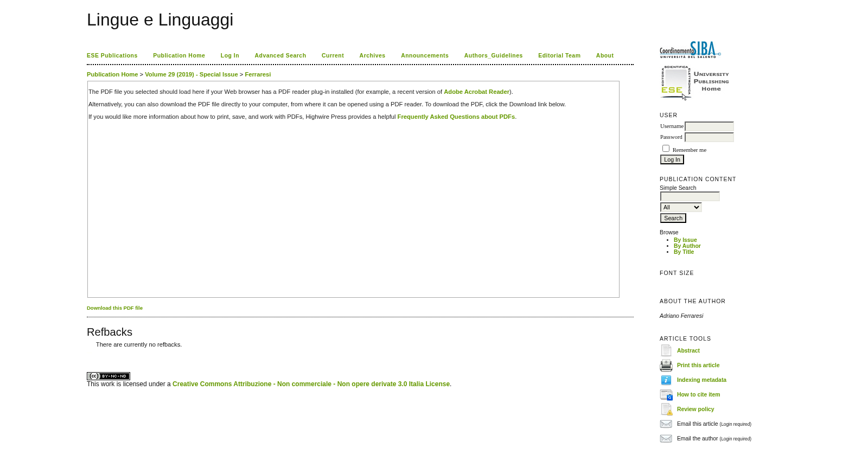Open ESE Publications menu item

(x=112, y=55)
